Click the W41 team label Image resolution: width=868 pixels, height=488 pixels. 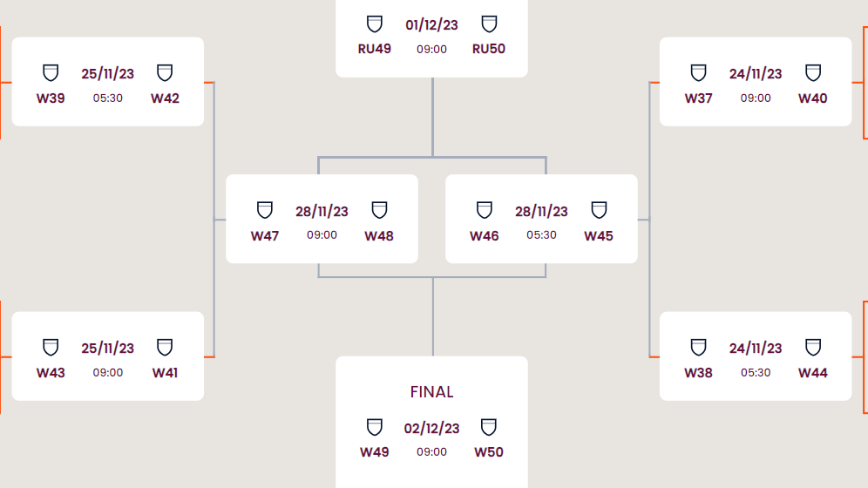tap(165, 373)
